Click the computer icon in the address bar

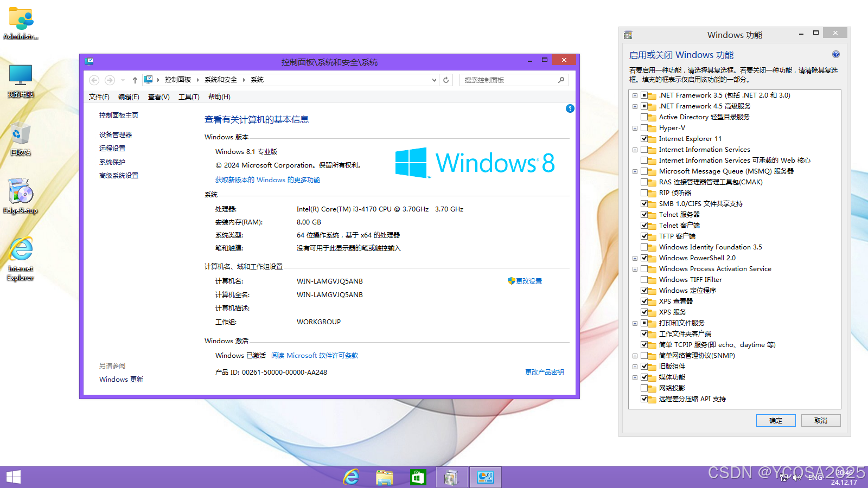148,80
